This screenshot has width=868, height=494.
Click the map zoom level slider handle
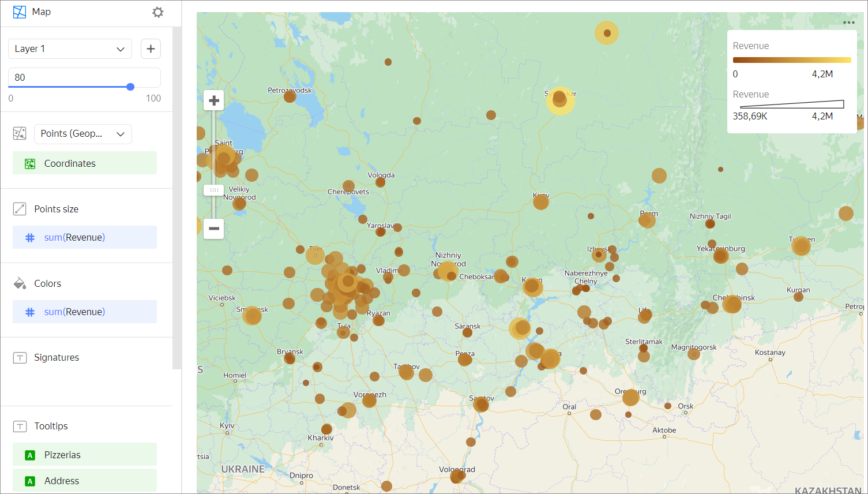(x=213, y=190)
